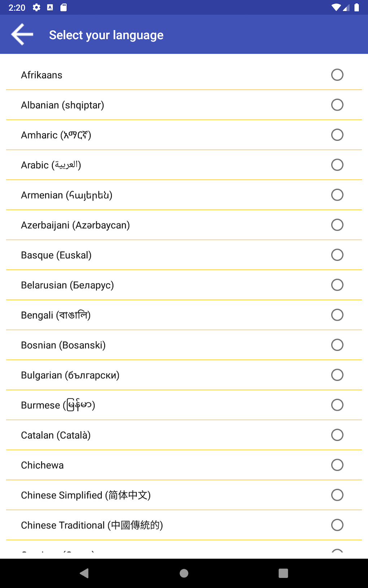This screenshot has width=368, height=588.
Task: Tap the Bulgarian language label
Action: point(70,375)
